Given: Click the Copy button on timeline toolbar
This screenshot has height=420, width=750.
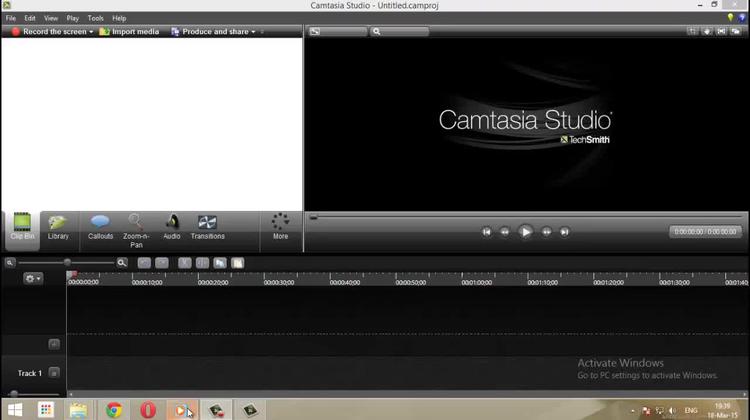Looking at the screenshot, I should 220,263.
